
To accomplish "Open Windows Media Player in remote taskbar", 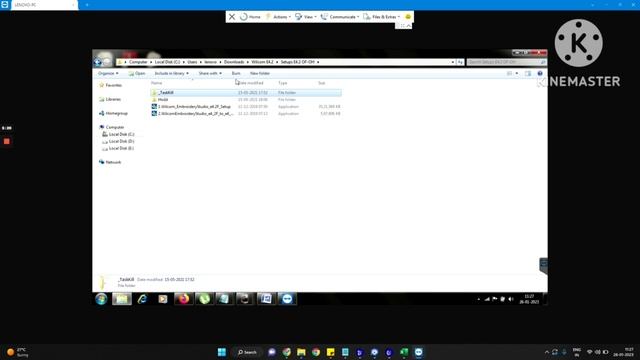I will pyautogui.click(x=162, y=299).
